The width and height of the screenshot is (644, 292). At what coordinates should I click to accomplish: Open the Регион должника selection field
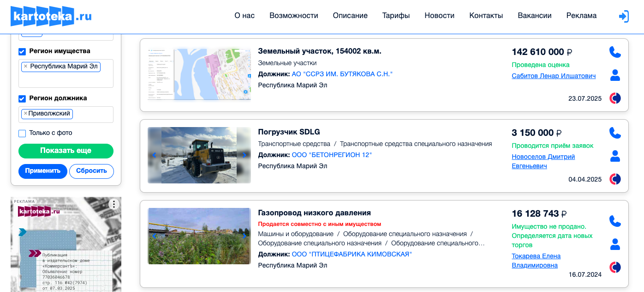92,115
